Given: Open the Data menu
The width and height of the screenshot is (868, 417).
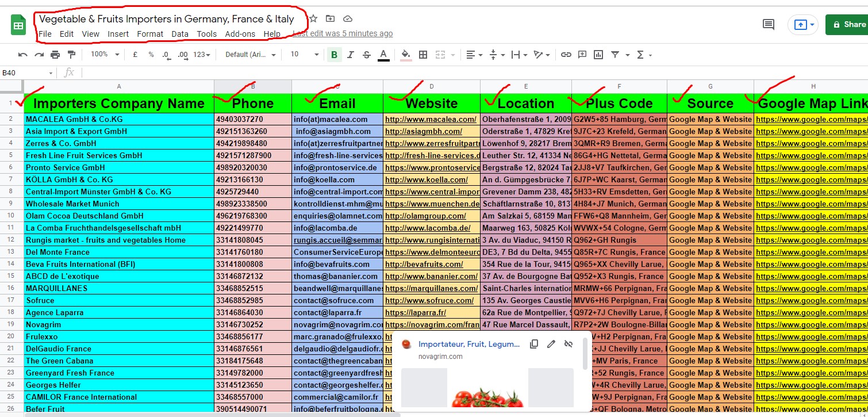Looking at the screenshot, I should [180, 34].
